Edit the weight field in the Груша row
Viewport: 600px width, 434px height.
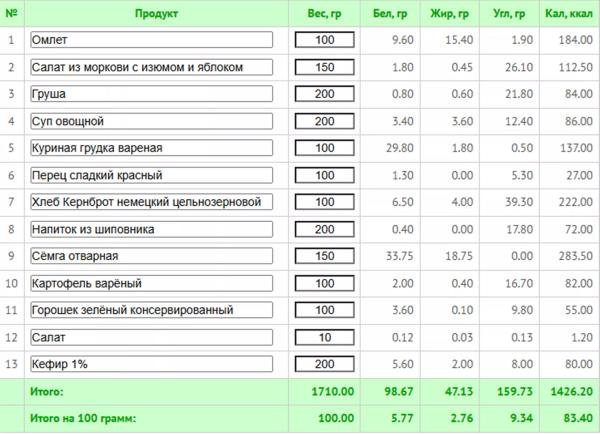[x=324, y=94]
